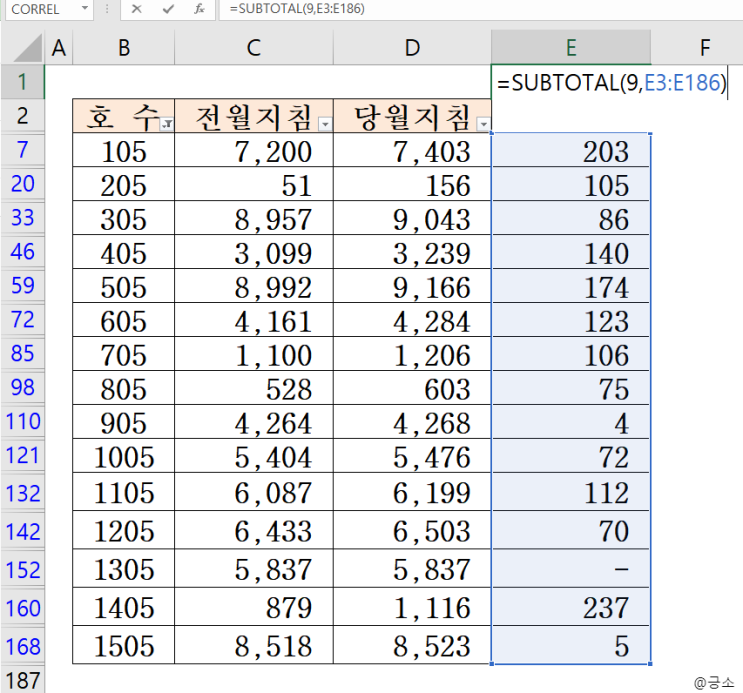This screenshot has width=743, height=693.
Task: Click usage cell showing 112
Action: 571,492
